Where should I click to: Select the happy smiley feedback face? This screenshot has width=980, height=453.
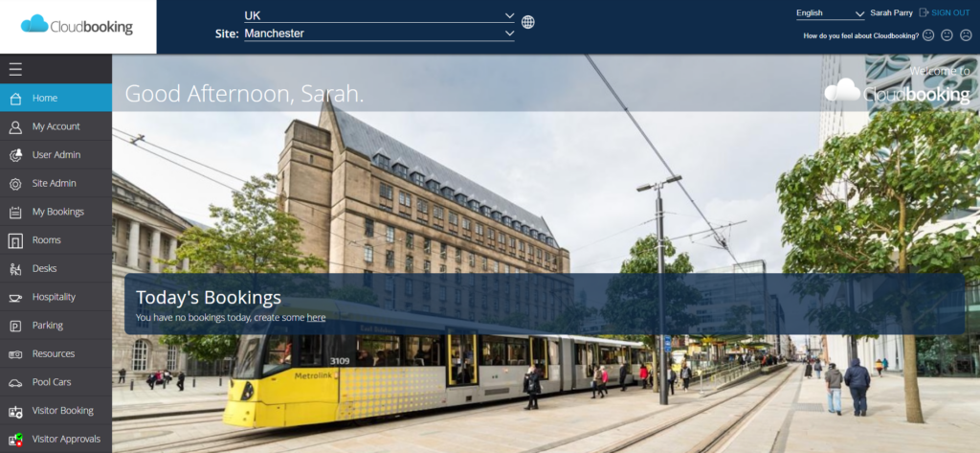(927, 35)
